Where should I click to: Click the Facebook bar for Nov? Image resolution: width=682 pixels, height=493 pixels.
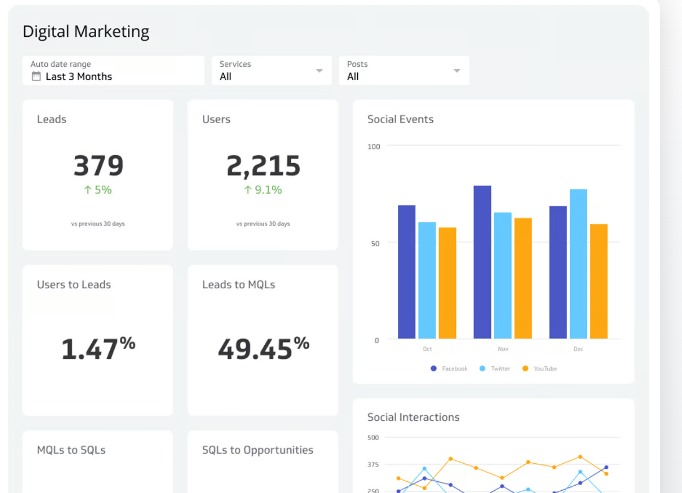(x=482, y=262)
